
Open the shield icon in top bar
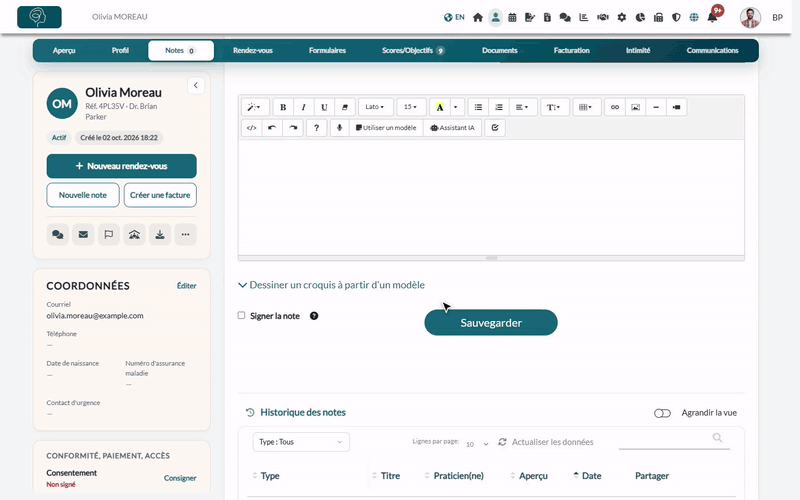pos(676,17)
